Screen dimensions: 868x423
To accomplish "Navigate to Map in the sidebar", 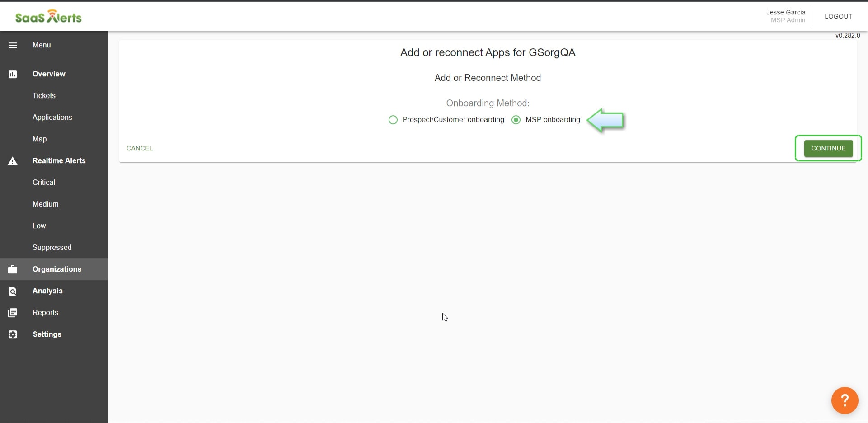I will 39,139.
